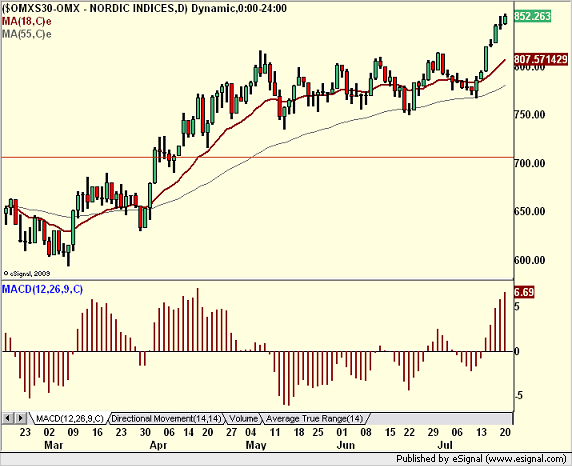Click the red 807.571429 moving average value

[x=541, y=59]
